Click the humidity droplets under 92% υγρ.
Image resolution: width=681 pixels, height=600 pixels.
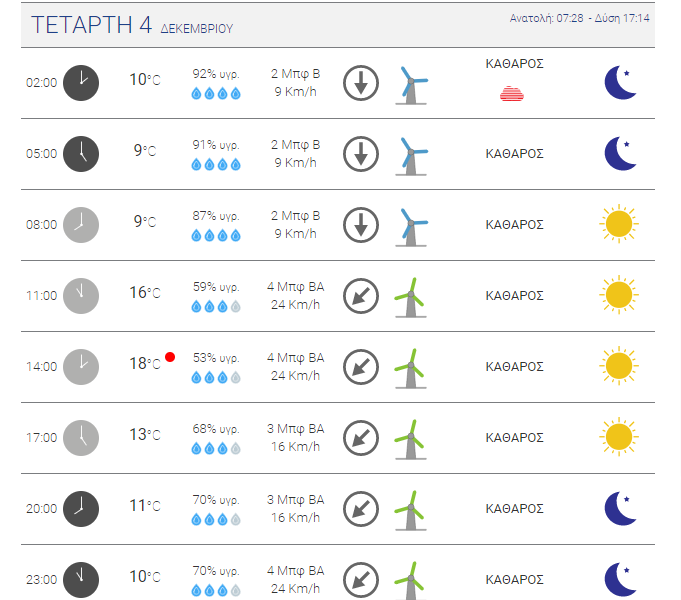click(216, 93)
